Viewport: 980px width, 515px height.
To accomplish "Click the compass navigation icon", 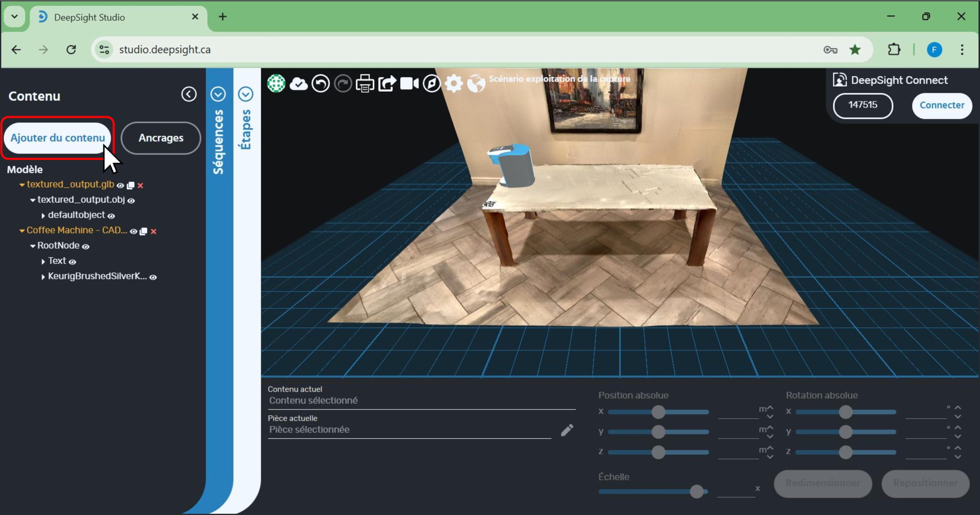I will (x=431, y=83).
